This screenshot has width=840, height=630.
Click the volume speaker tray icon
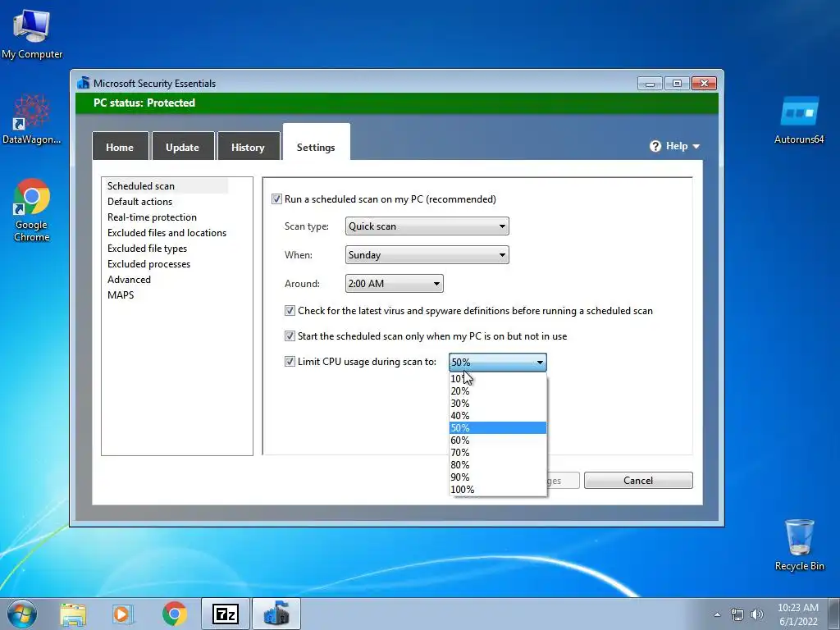757,614
